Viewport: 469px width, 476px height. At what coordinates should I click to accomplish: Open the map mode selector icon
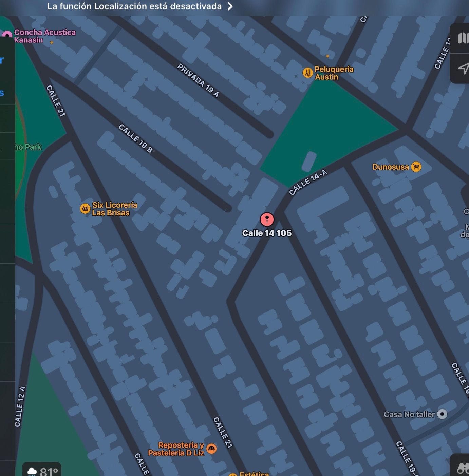tap(463, 38)
